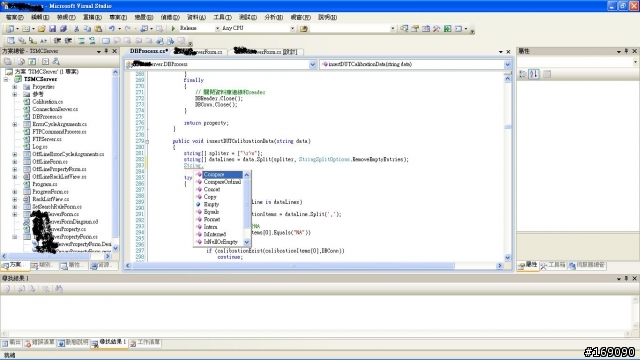The width and height of the screenshot is (640, 360).
Task: Open Properties panel object dropdown
Action: (x=635, y=62)
